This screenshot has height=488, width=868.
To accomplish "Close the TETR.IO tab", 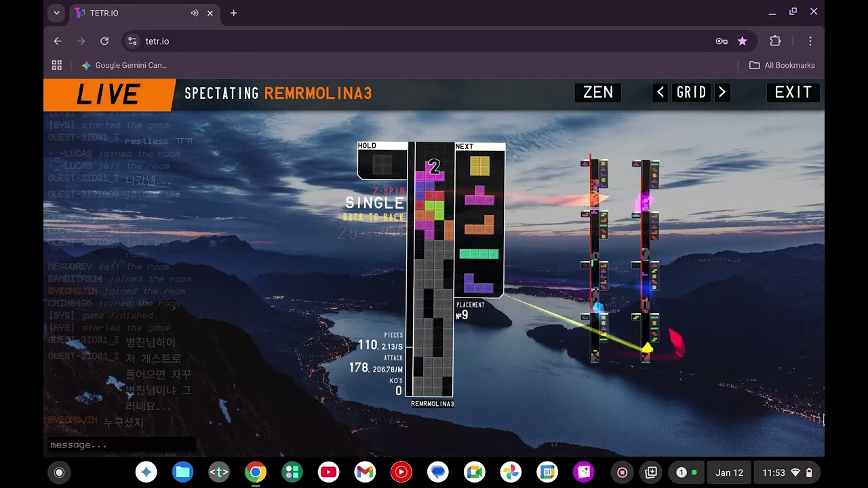I will tap(210, 13).
